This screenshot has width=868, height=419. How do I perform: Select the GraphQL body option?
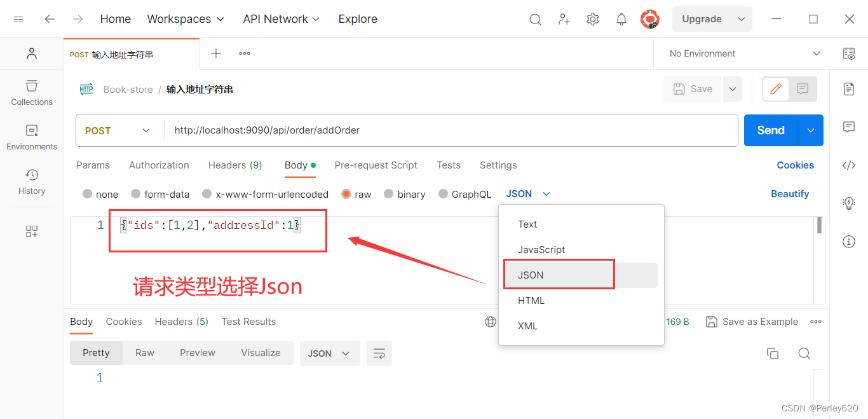click(x=465, y=194)
